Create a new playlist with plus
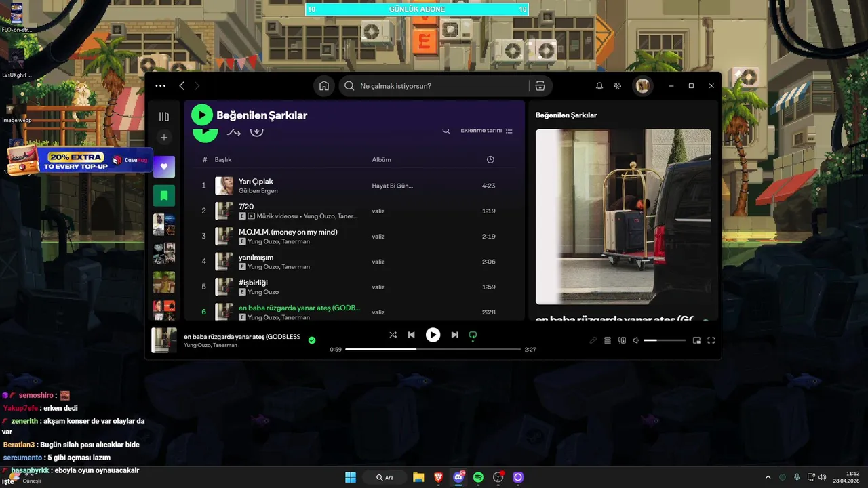Screen dimensions: 868x488 pyautogui.click(x=164, y=137)
